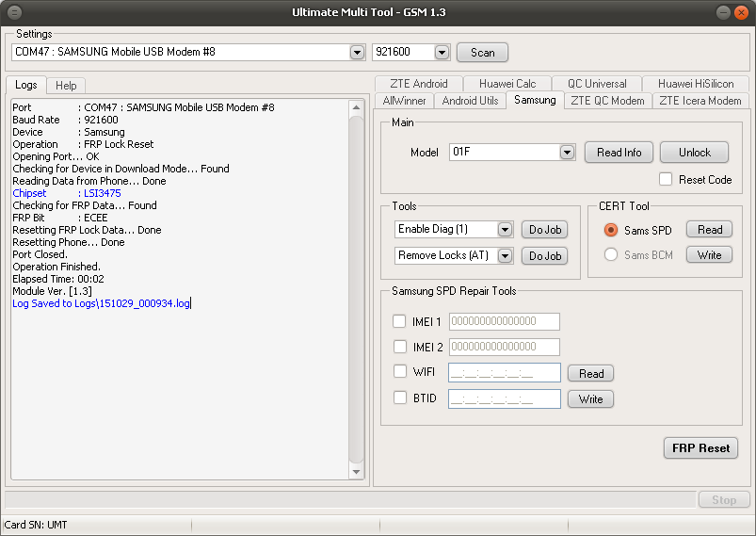
Task: Open the Help tab
Action: [x=66, y=86]
